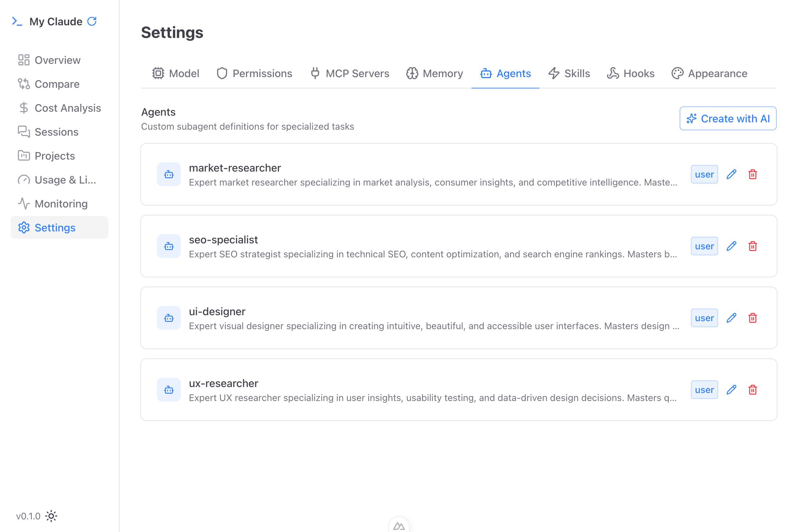
Task: Navigate to Projects
Action: [x=60, y=156]
